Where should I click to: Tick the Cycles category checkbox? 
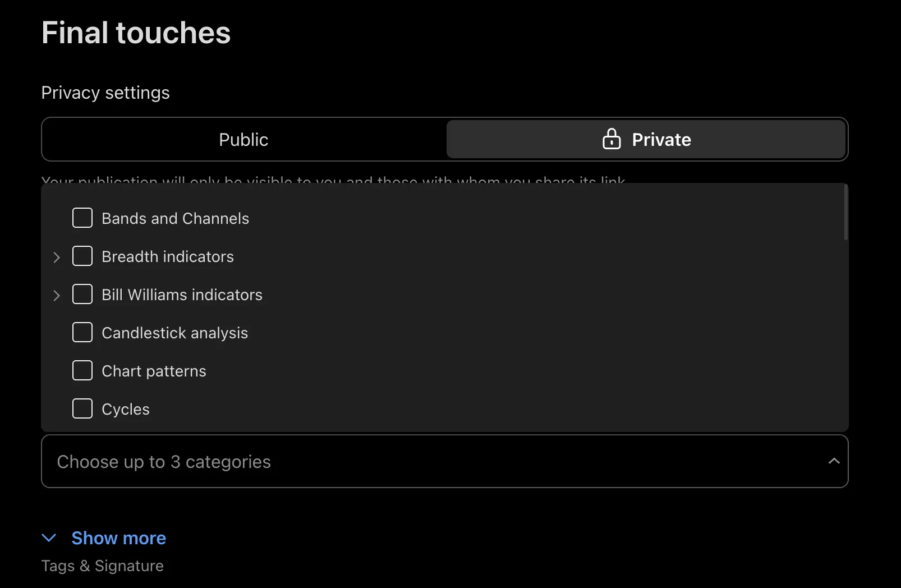pyautogui.click(x=82, y=409)
